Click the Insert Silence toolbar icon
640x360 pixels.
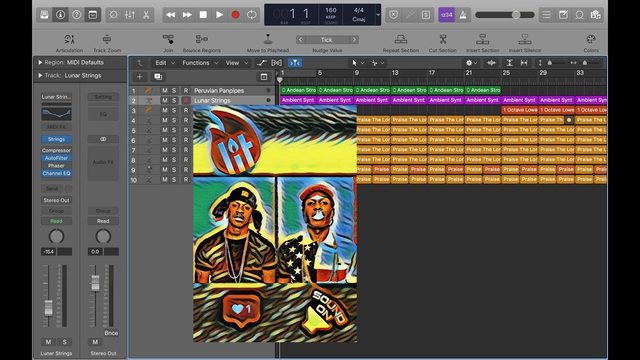point(525,40)
